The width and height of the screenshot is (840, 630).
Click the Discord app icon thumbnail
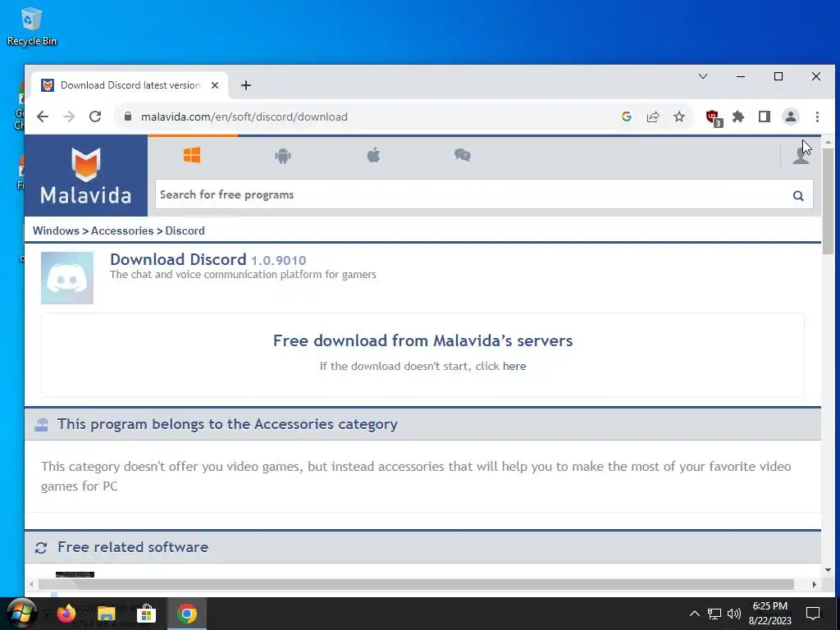(67, 278)
